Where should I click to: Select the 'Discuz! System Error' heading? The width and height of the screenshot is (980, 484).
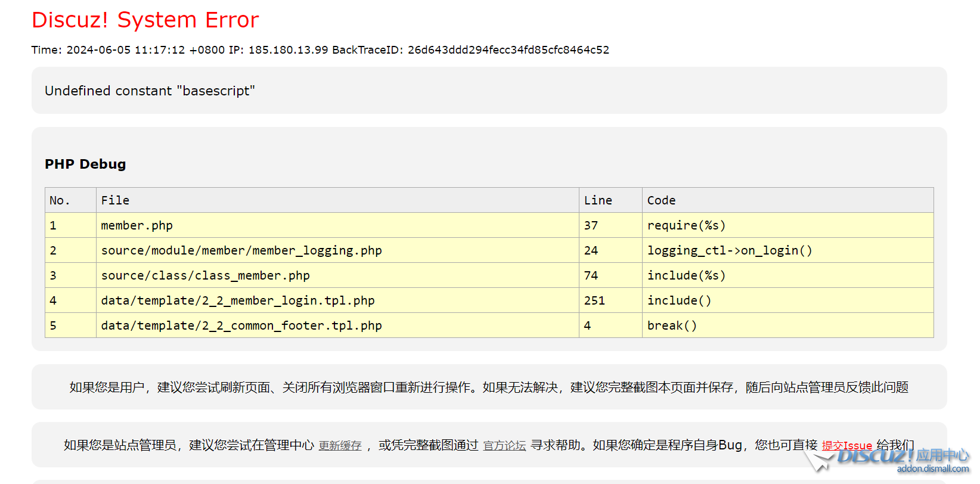tap(145, 20)
